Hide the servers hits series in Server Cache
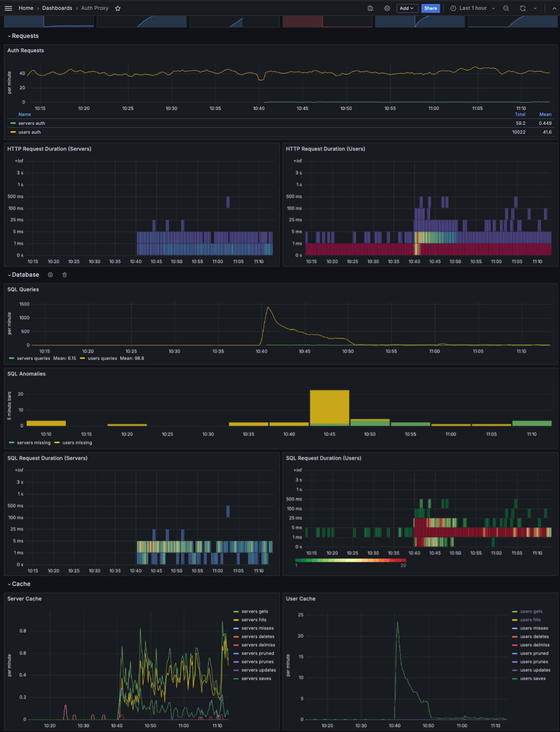 click(x=256, y=620)
